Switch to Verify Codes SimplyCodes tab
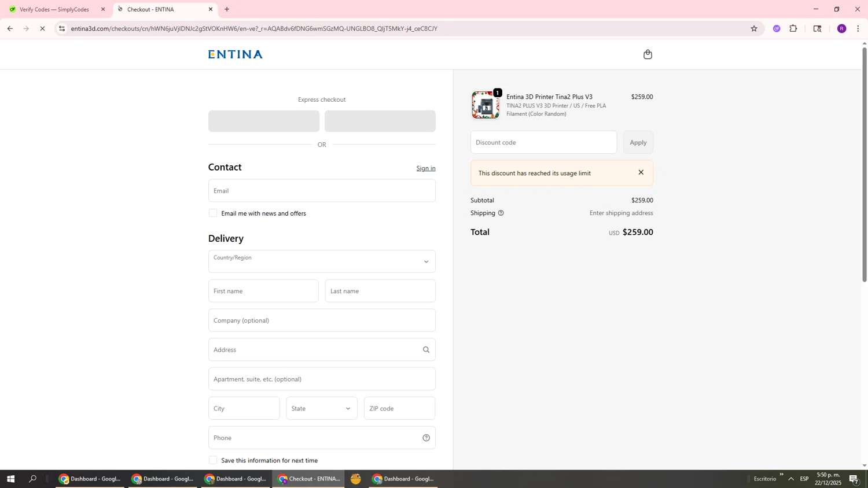Viewport: 868px width, 488px height. (x=55, y=9)
